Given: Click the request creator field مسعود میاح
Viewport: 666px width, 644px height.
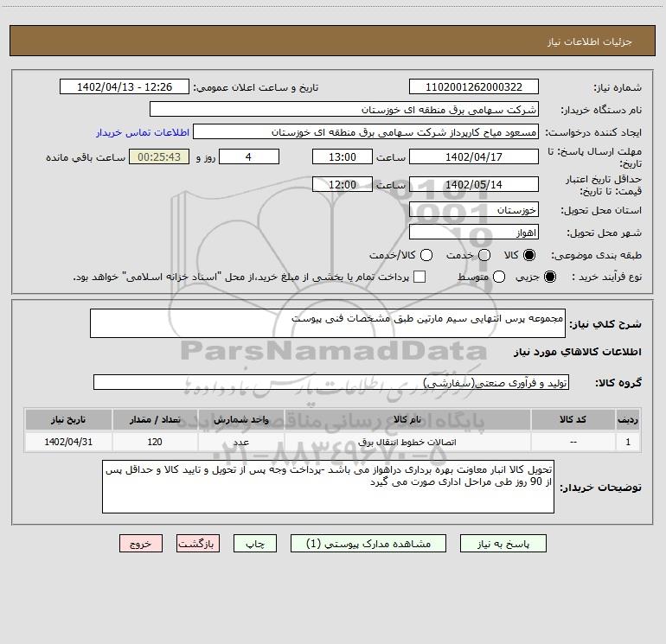Looking at the screenshot, I should point(366,132).
